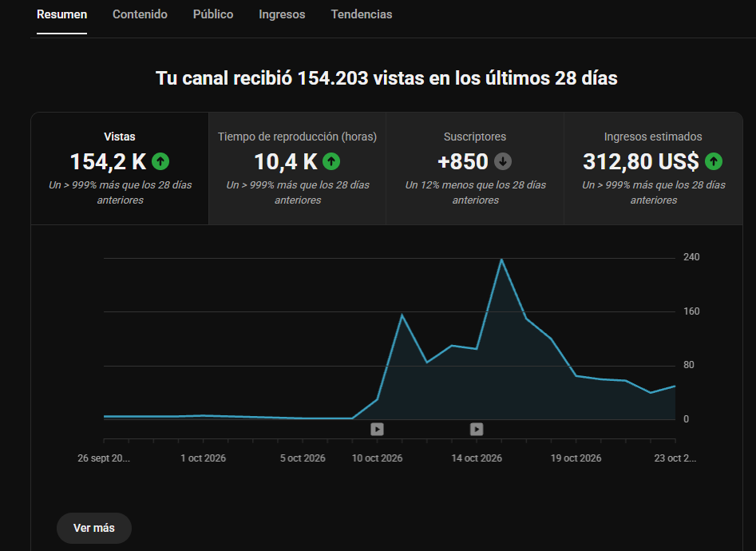This screenshot has width=756, height=551.
Task: Click the green up arrow beside 312,80 US$
Action: click(x=714, y=161)
